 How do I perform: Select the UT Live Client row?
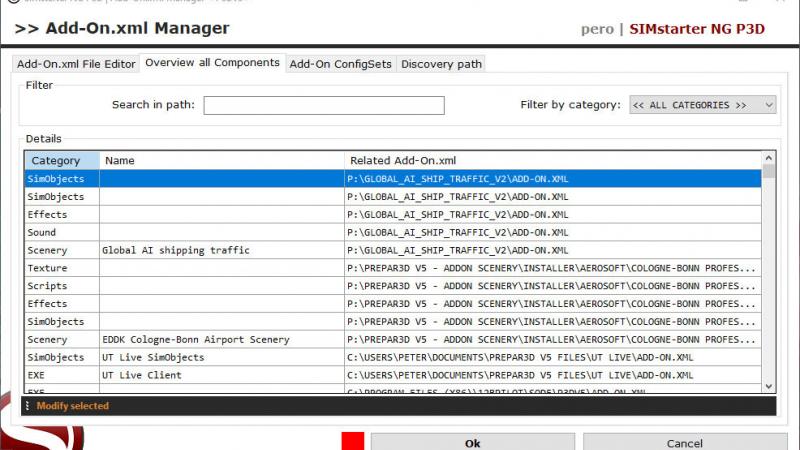coord(393,375)
